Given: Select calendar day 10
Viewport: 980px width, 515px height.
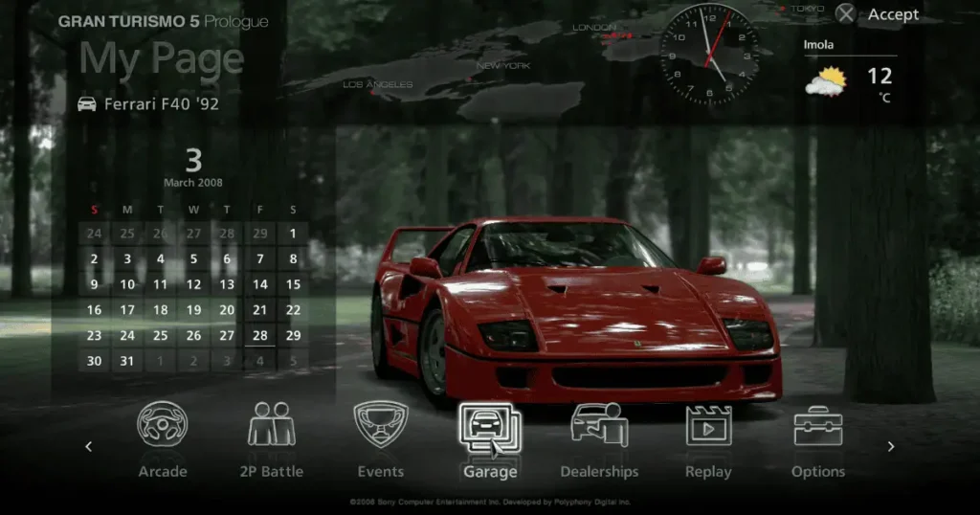Looking at the screenshot, I should (127, 284).
